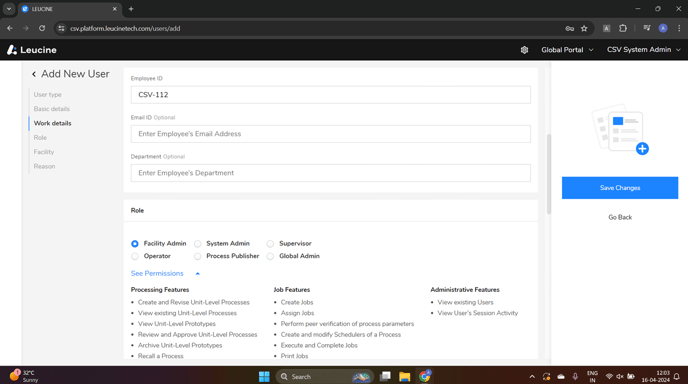Click the add-document illustration icon
Viewport: 688px width, 384px height.
coord(620,130)
